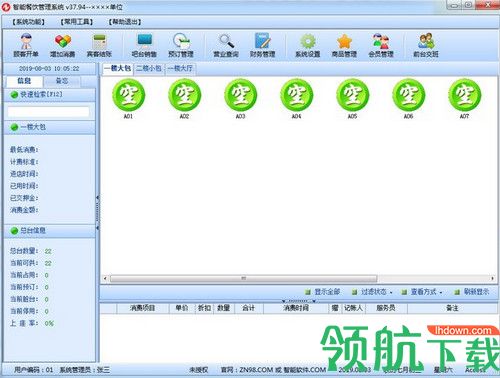The height and width of the screenshot is (378, 500).
Task: Select empty table A02
Action: (184, 99)
